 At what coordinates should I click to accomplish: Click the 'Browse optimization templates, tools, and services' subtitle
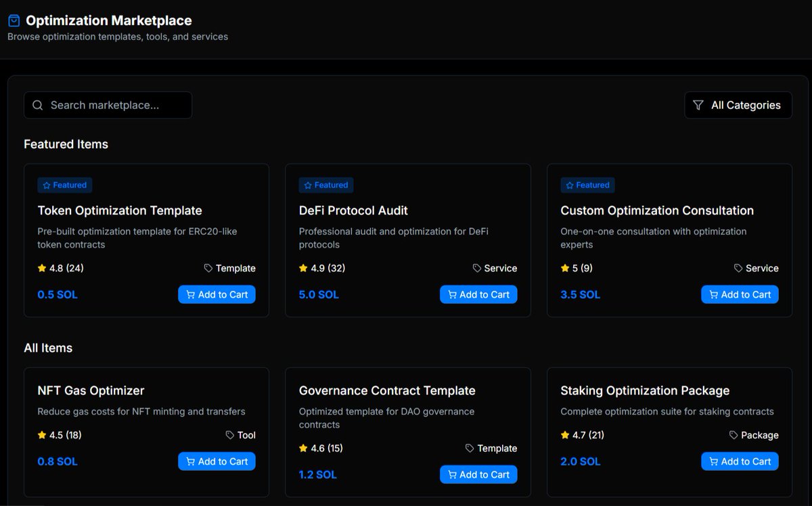coord(118,37)
